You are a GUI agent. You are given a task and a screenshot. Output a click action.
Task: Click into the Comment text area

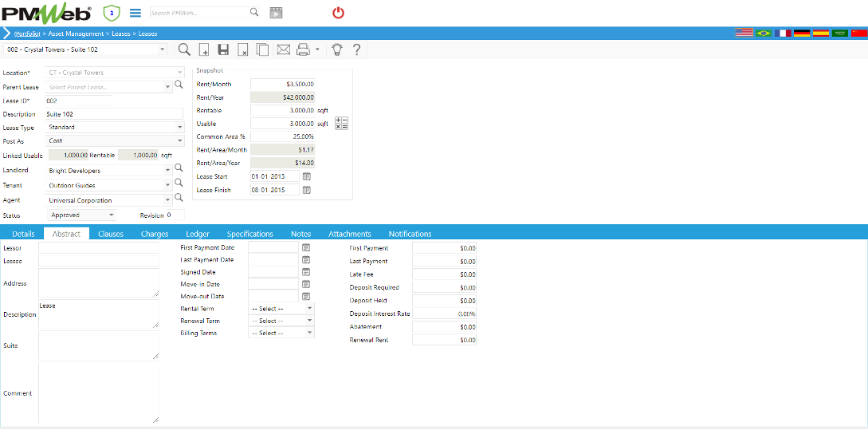click(99, 393)
